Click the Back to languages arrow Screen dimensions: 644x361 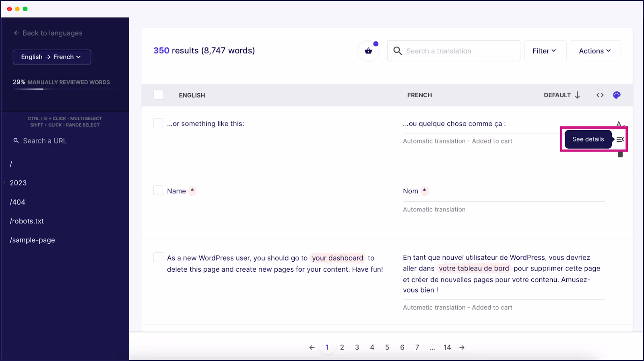point(17,33)
